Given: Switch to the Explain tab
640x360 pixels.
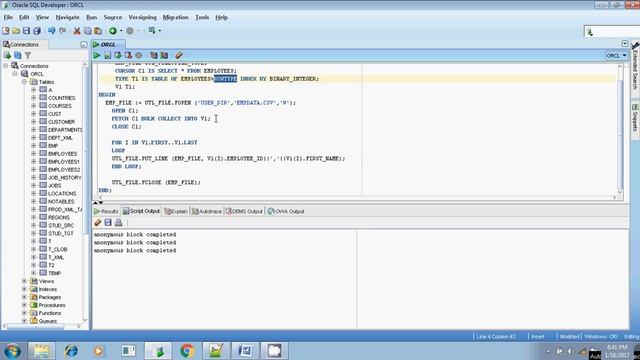Looking at the screenshot, I should tap(176, 211).
